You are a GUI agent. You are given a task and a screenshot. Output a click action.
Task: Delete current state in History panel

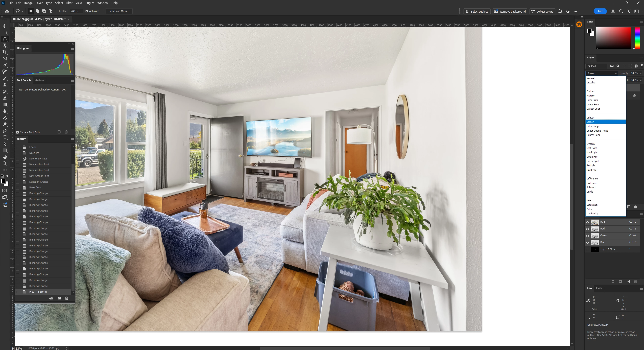(66, 298)
